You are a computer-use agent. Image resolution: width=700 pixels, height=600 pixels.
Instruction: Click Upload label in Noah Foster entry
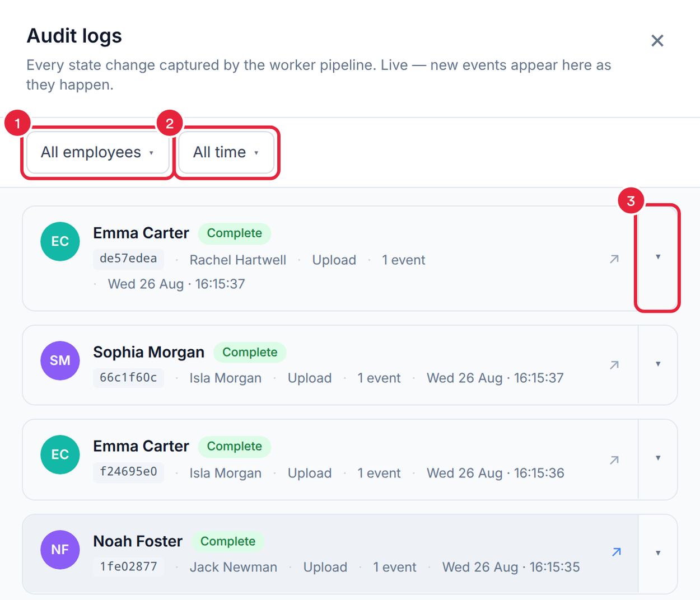point(325,568)
